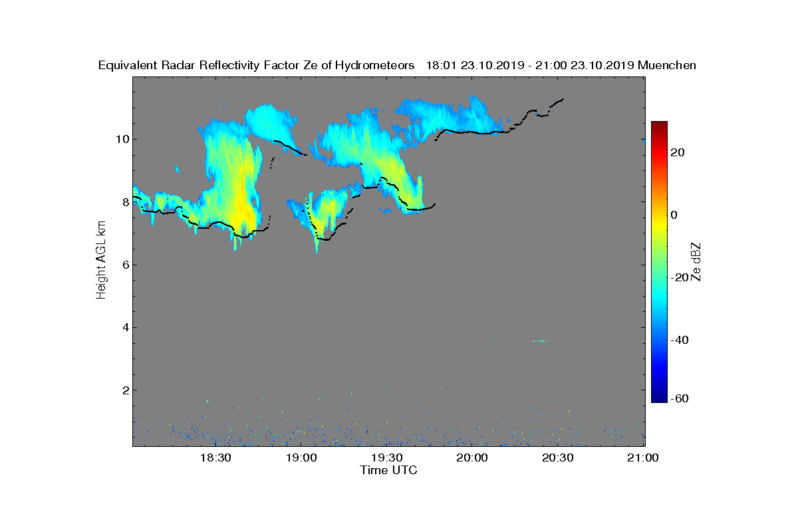
Task: Click the 18:30 time tick label
Action: pyautogui.click(x=215, y=458)
